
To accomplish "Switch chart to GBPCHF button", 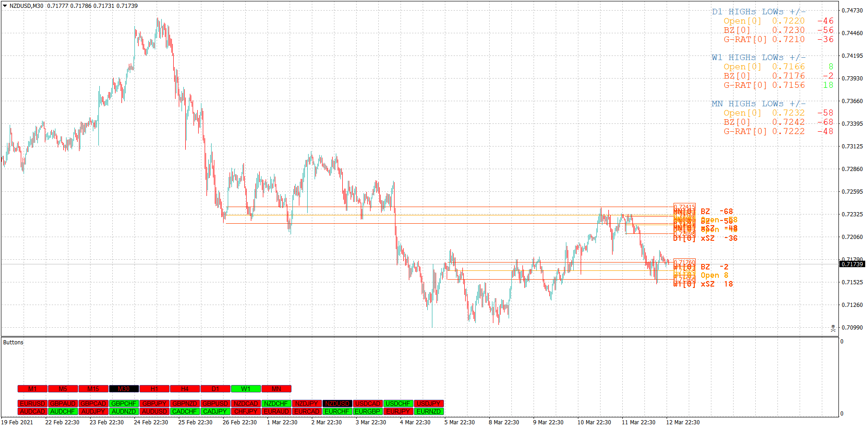I will (x=124, y=404).
